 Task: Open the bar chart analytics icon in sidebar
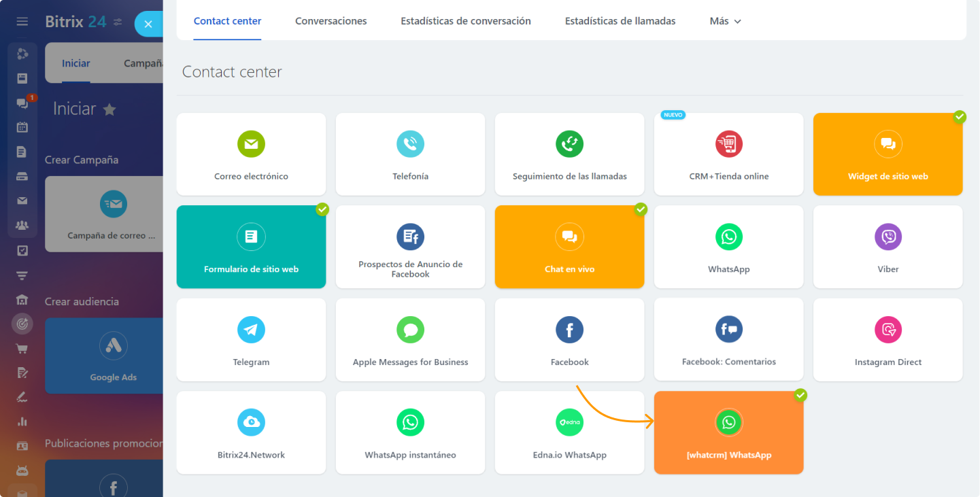[x=22, y=422]
